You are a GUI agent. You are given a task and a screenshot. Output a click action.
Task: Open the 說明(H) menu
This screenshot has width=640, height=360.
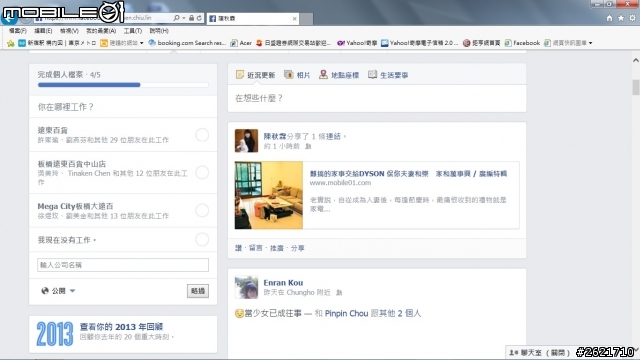(x=159, y=31)
